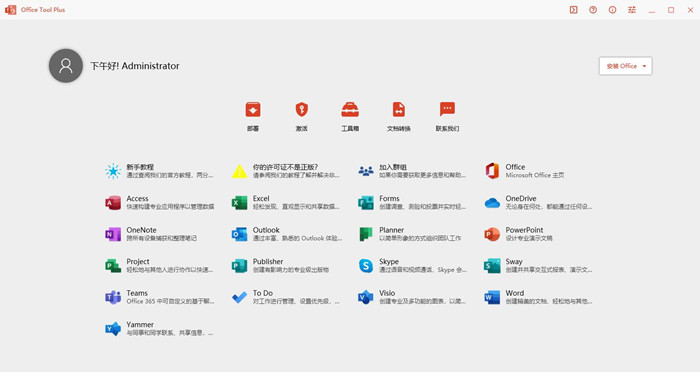Click the yellow warning triangle icon

[239, 171]
